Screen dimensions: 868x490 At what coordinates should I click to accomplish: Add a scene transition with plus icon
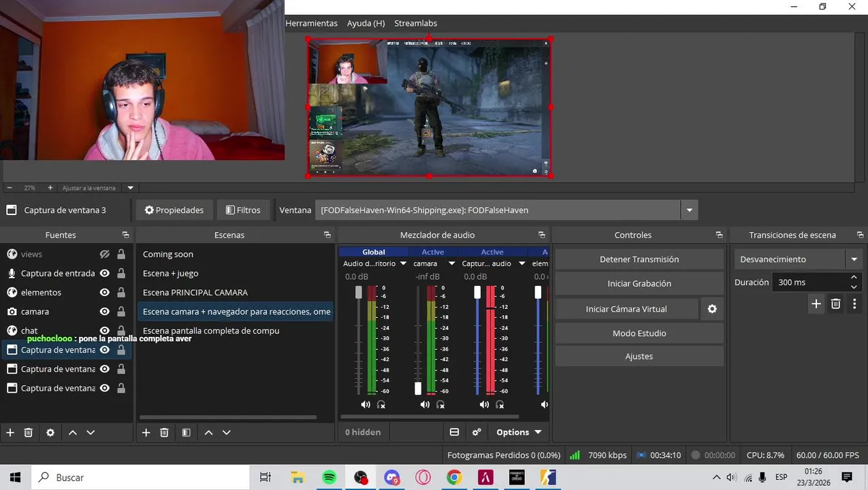pyautogui.click(x=816, y=304)
